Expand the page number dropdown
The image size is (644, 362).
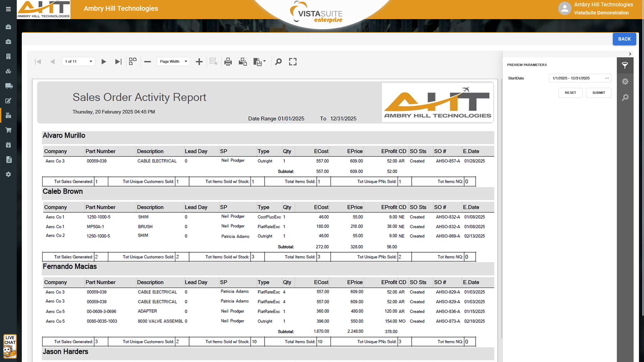pos(91,62)
